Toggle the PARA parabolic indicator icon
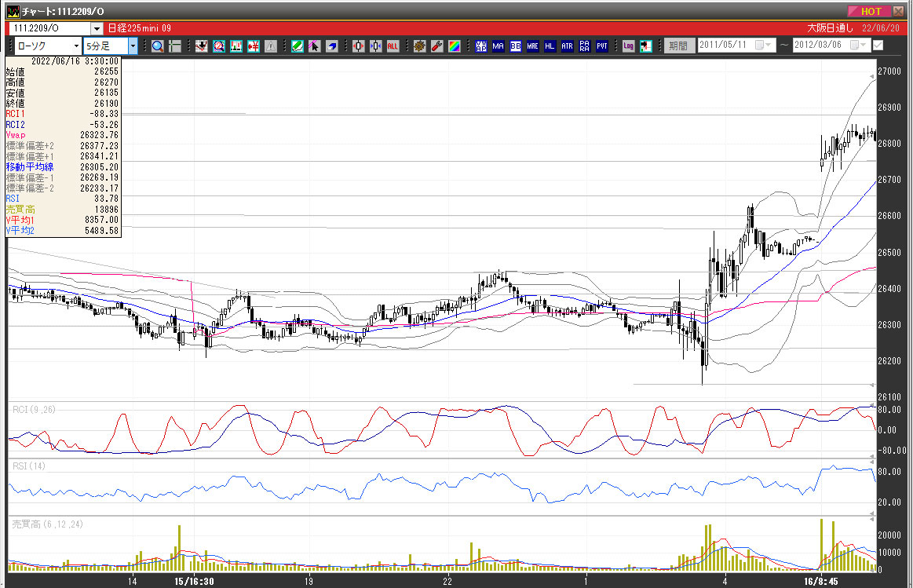The height and width of the screenshot is (588, 913). (x=585, y=46)
